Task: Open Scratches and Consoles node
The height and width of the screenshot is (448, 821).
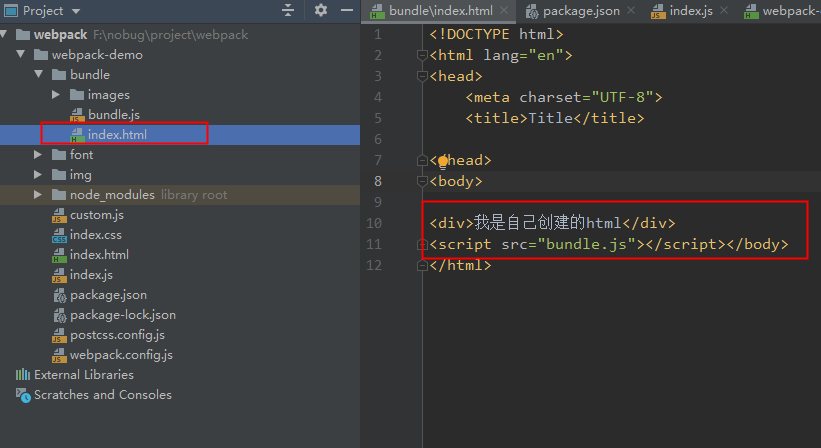Action: click(x=103, y=395)
